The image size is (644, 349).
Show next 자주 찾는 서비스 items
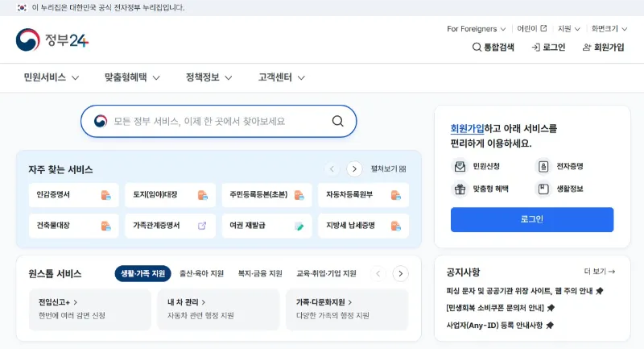(354, 169)
